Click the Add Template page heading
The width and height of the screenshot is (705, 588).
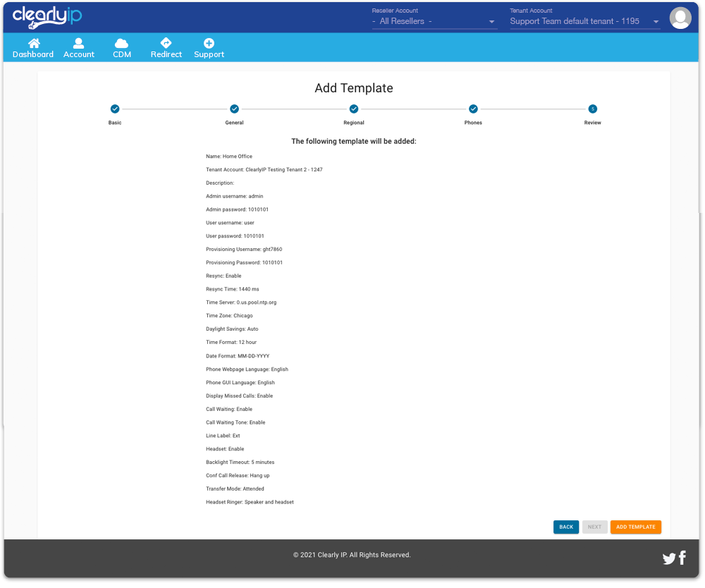point(353,88)
